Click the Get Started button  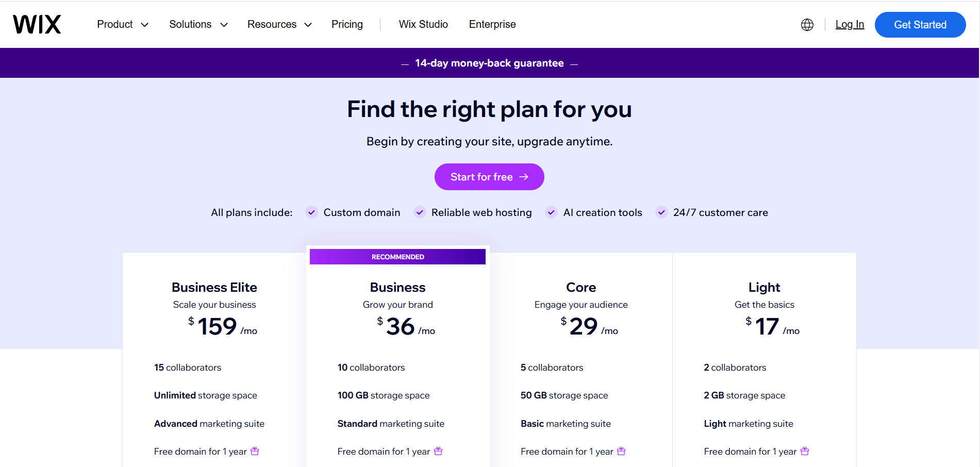tap(920, 24)
